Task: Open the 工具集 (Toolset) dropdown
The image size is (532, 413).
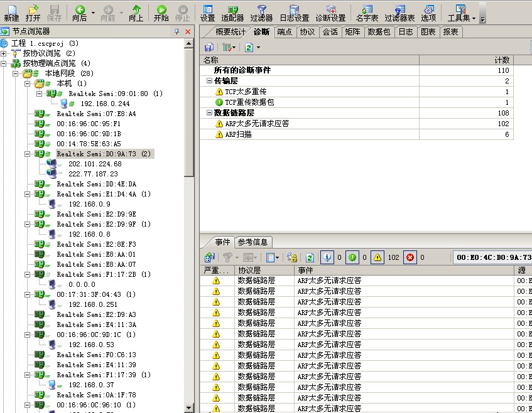Action: point(461,13)
